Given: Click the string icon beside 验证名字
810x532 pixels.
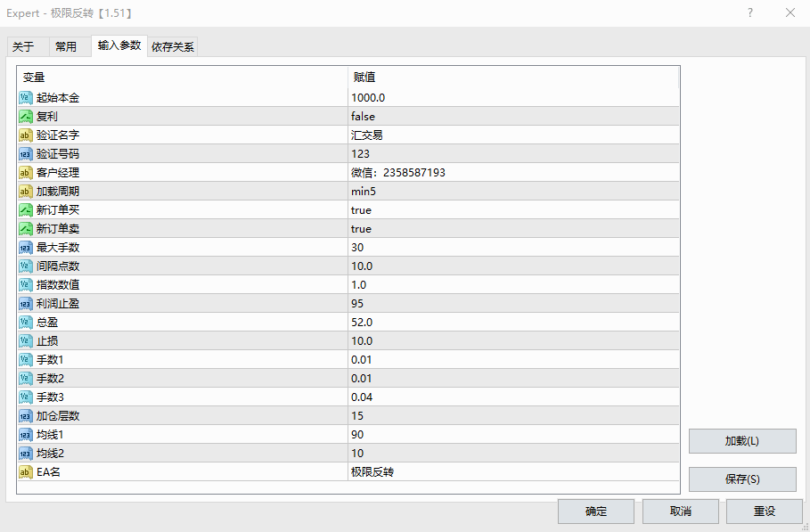Looking at the screenshot, I should click(26, 135).
